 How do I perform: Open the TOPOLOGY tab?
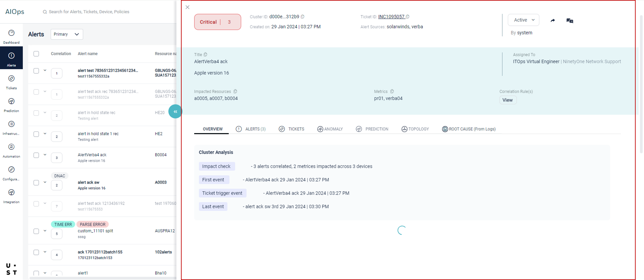coord(415,129)
